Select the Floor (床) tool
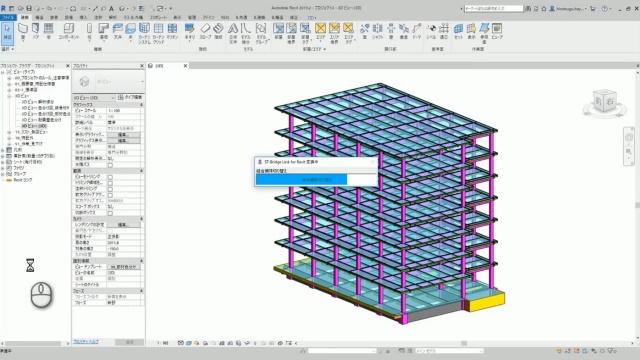This screenshot has height=360, width=640. tap(131, 31)
